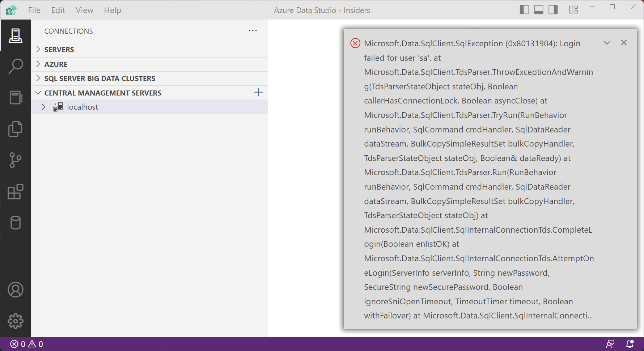644x351 pixels.
Task: Expand the localhost server node
Action: click(x=43, y=107)
